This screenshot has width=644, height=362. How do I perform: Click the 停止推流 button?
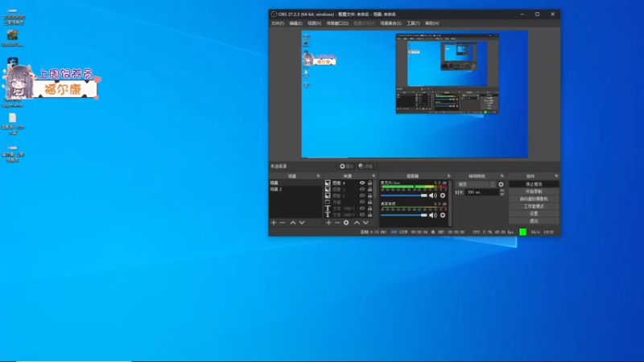pos(534,184)
